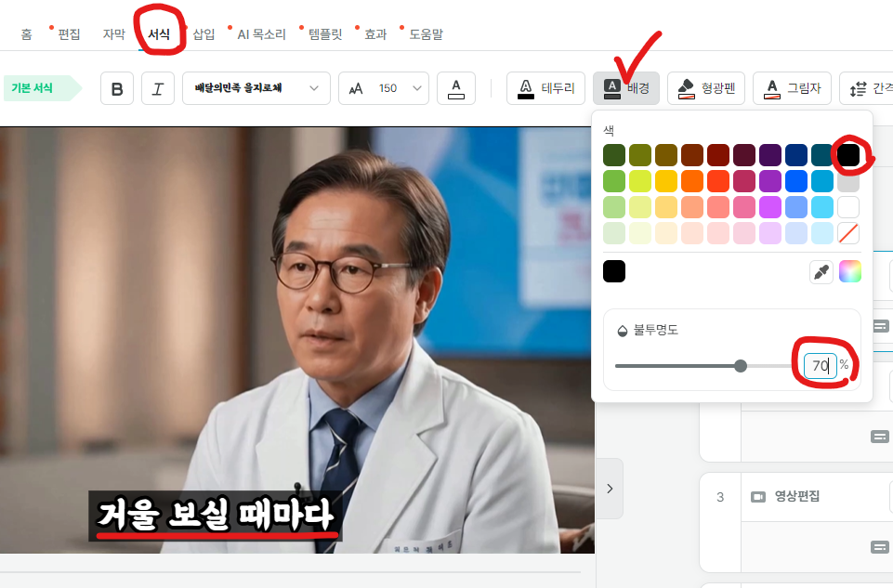
Task: Open the font size 150 dropdown
Action: [x=384, y=88]
